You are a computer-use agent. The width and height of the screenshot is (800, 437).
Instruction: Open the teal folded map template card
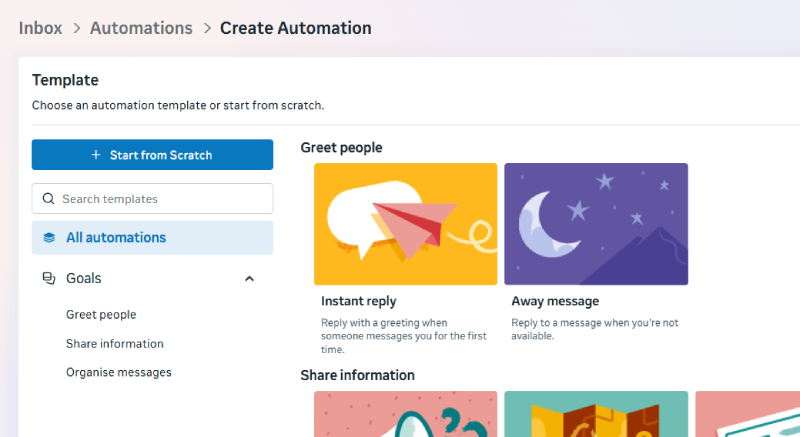[596, 414]
